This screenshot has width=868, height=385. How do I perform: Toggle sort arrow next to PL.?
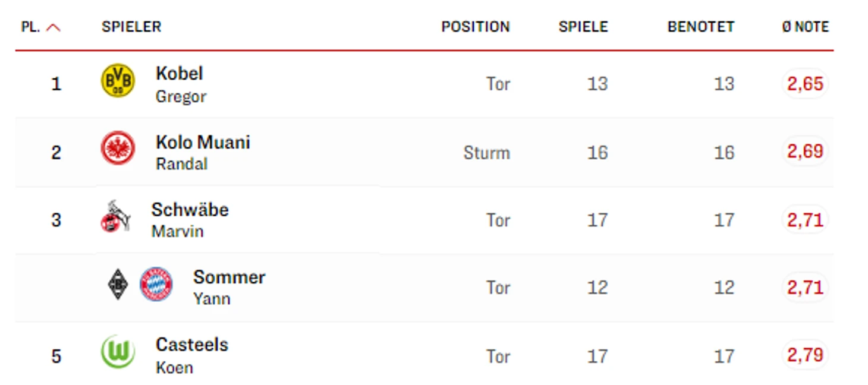coord(54,27)
